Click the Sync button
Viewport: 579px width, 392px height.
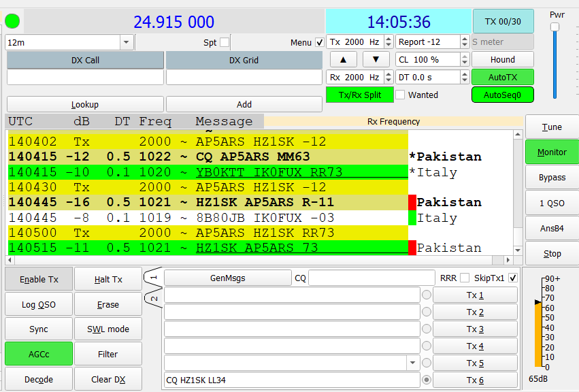pos(39,329)
